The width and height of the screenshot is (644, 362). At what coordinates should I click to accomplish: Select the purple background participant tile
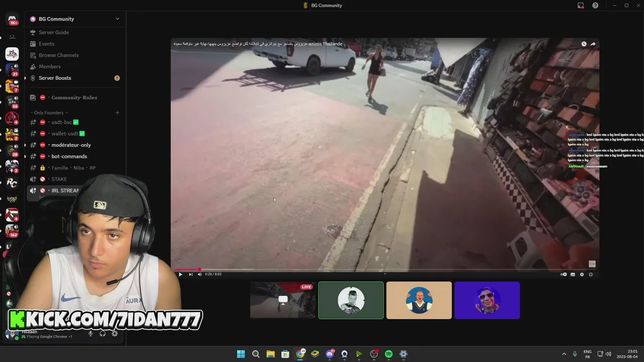click(x=487, y=300)
